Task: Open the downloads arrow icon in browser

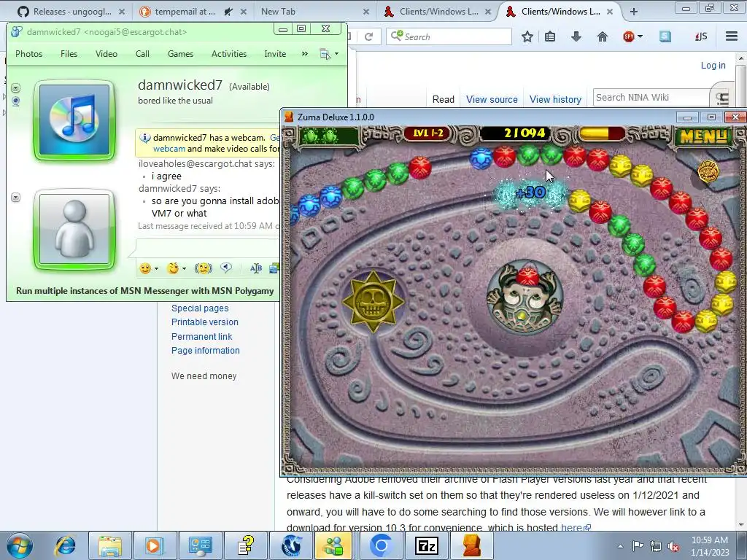Action: 576,36
